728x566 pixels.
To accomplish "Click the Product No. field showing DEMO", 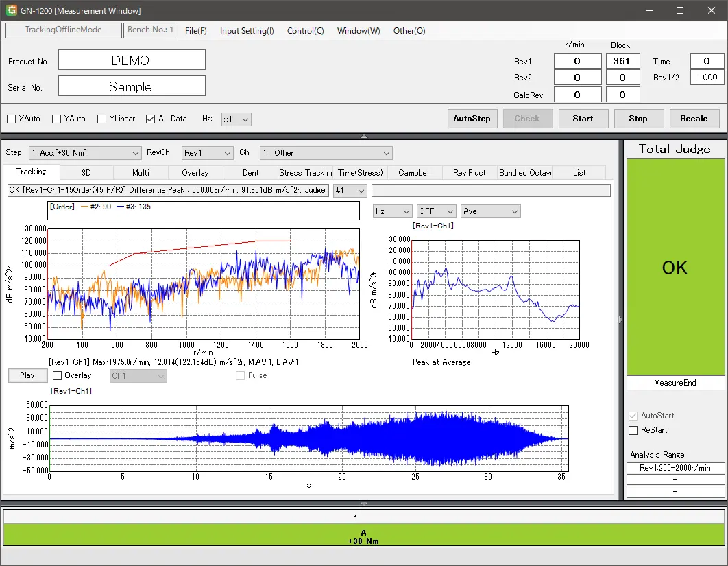I will (132, 60).
